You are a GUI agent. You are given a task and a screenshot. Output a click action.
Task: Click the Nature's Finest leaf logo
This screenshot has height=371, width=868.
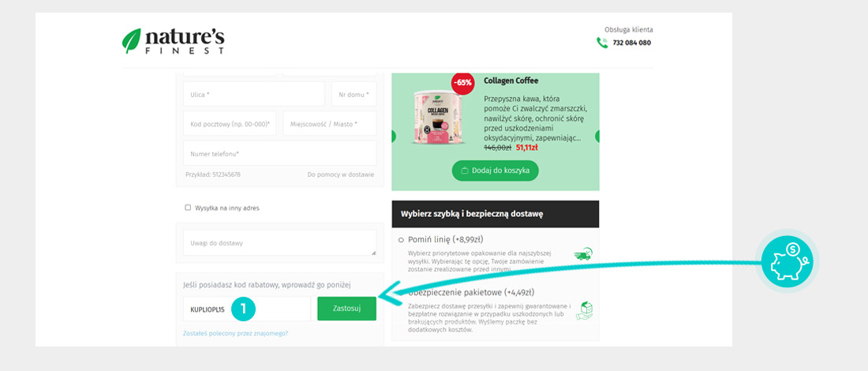point(132,41)
